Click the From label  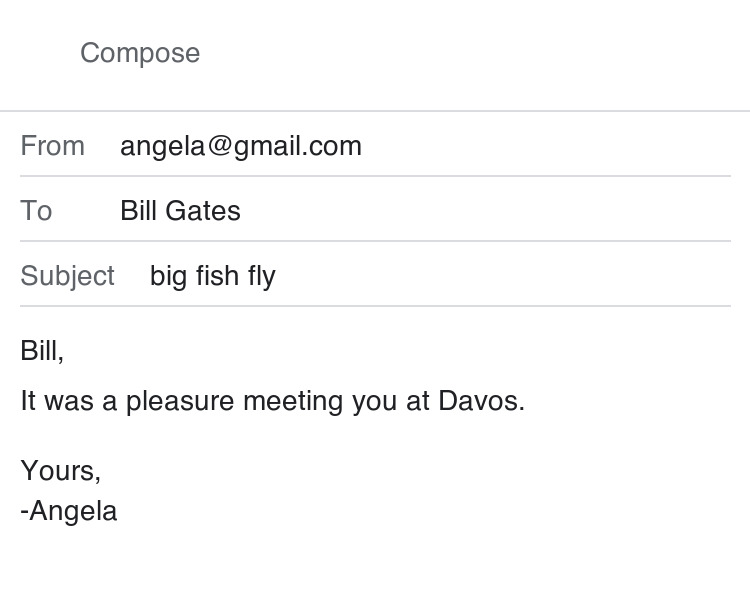pos(52,146)
